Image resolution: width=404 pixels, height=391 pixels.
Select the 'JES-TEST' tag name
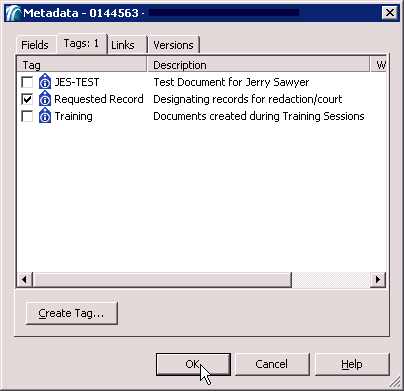coord(77,82)
